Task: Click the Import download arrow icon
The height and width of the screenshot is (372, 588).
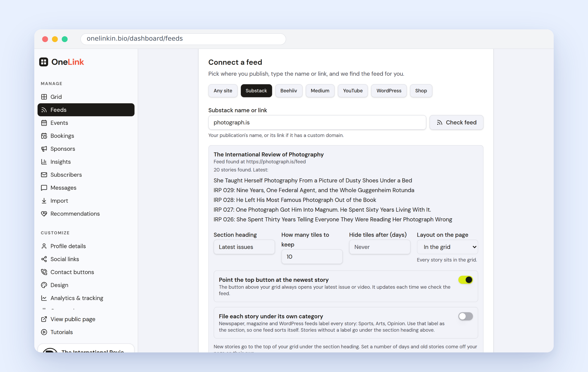Action: point(44,201)
